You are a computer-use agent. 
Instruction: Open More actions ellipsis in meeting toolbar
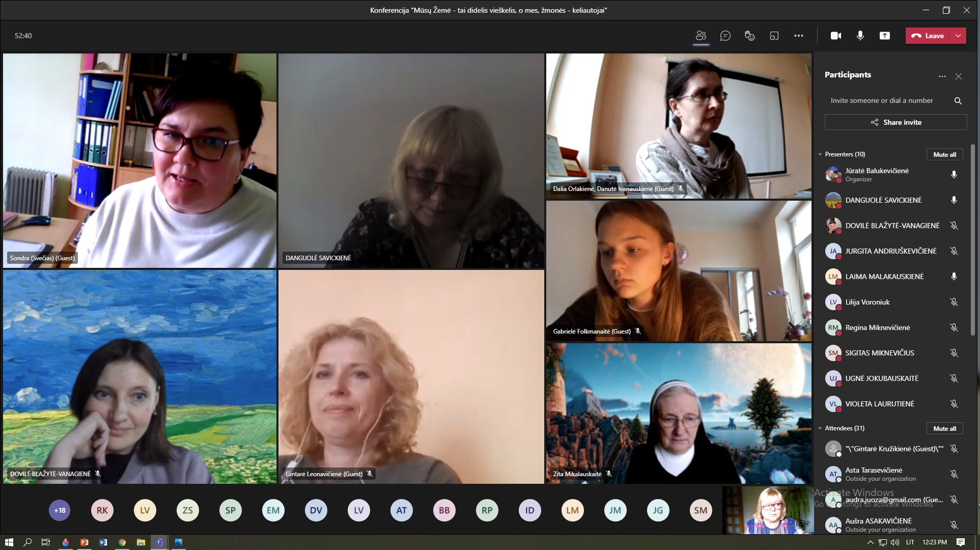point(799,36)
